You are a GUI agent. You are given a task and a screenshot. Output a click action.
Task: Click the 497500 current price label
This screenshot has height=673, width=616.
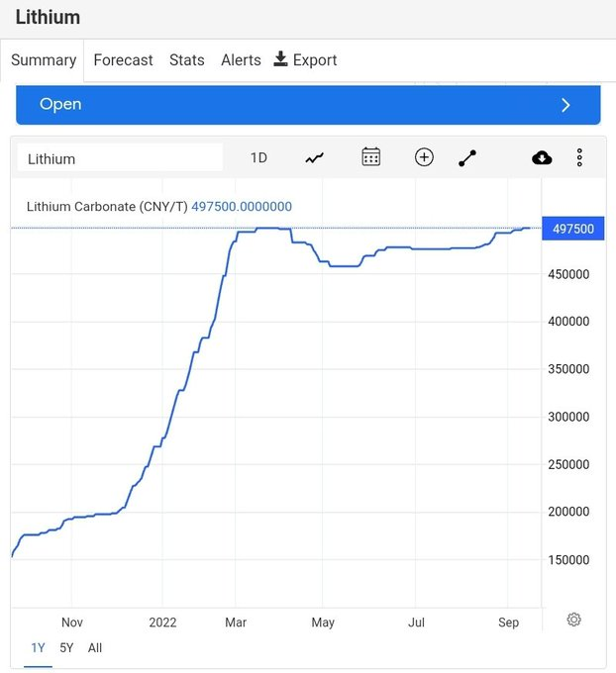coord(573,229)
